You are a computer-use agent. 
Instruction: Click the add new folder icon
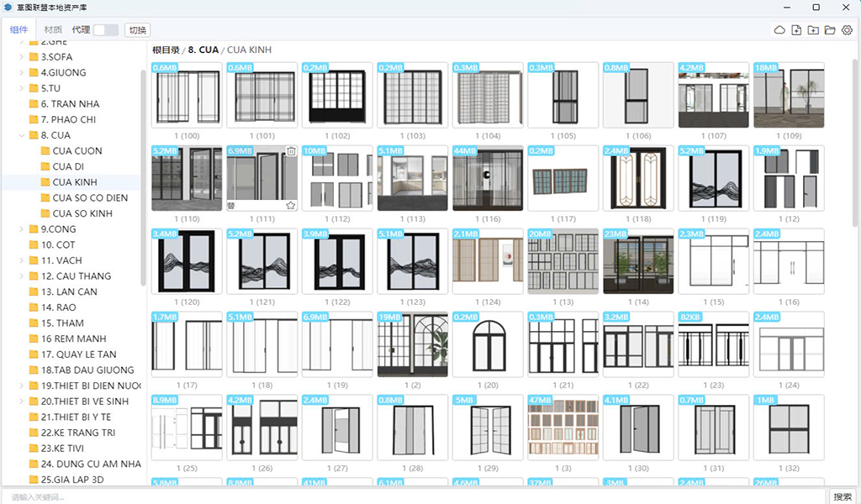click(x=813, y=30)
